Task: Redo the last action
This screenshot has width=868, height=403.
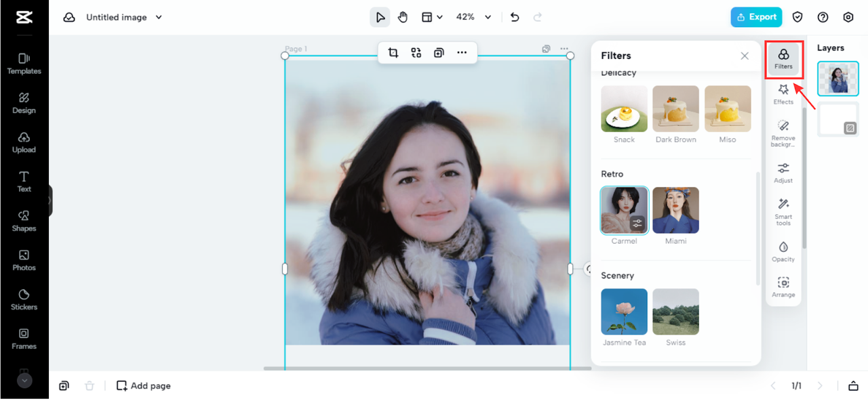Action: [x=538, y=17]
